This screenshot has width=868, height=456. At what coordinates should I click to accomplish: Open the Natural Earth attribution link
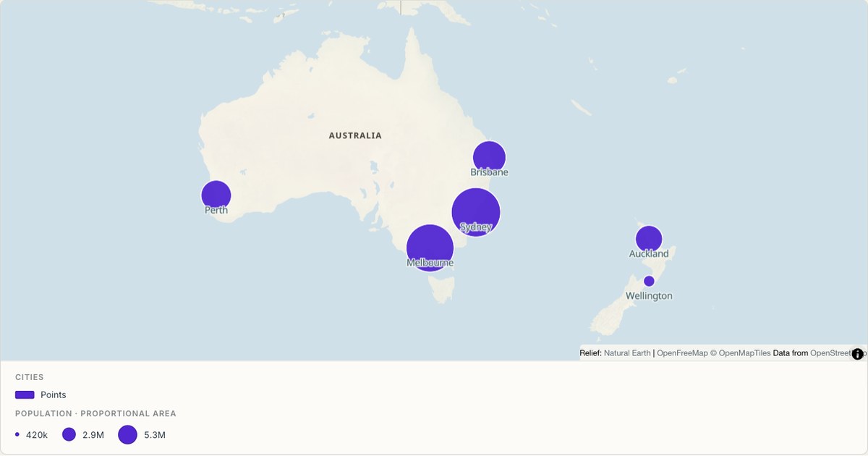tap(627, 353)
